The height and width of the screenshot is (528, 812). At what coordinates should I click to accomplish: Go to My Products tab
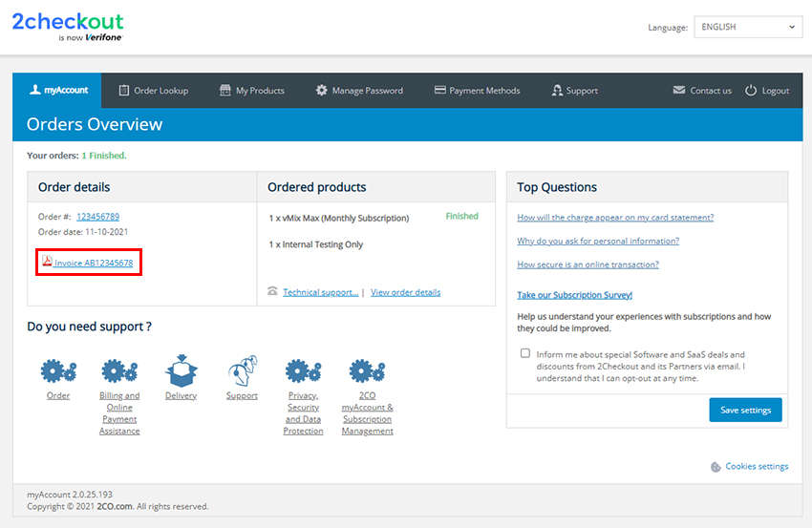pyautogui.click(x=252, y=91)
